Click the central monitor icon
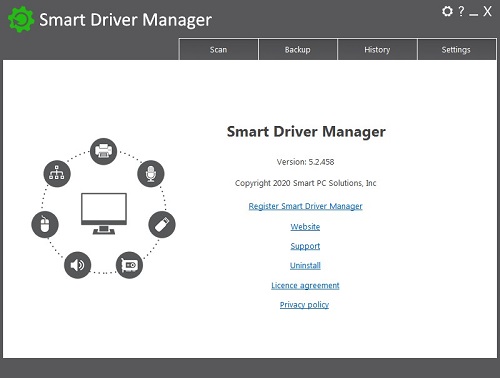500x378 pixels. pos(104,214)
